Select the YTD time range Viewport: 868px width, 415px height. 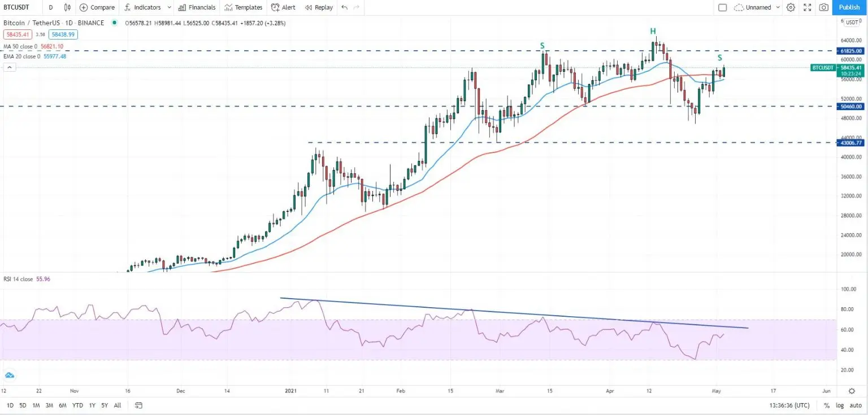pos(78,405)
